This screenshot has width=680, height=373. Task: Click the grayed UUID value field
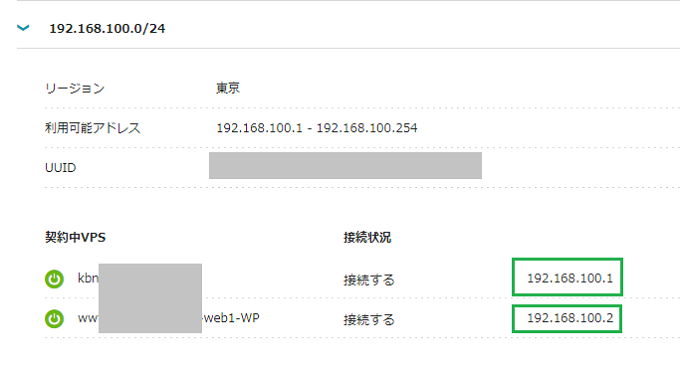(x=345, y=165)
